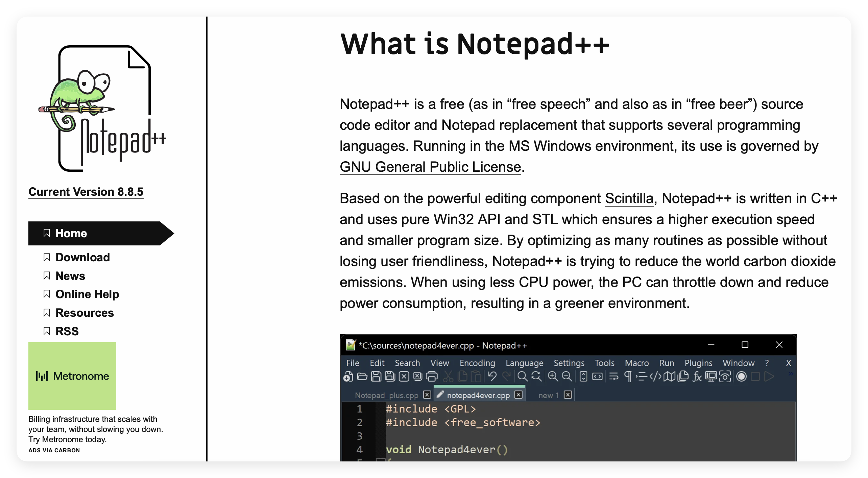Go to the Download page in sidebar
Image resolution: width=868 pixels, height=478 pixels.
coord(82,257)
